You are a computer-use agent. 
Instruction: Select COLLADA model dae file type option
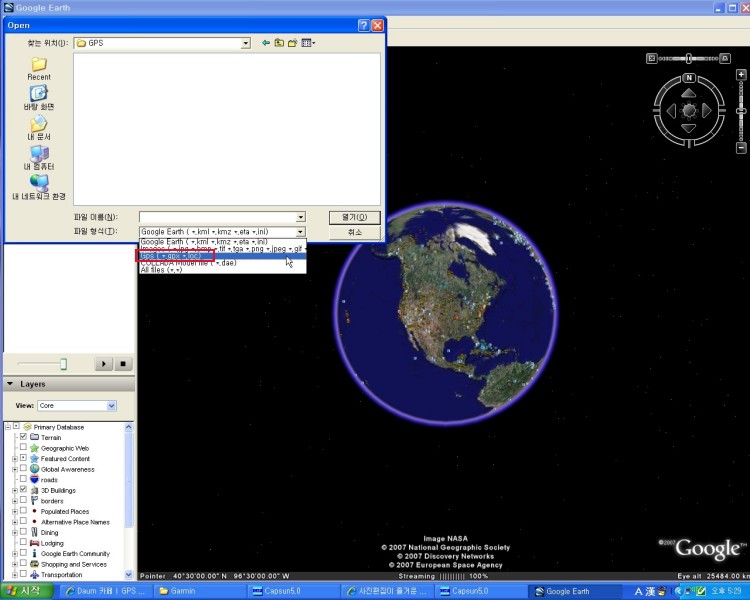[x=222, y=263]
